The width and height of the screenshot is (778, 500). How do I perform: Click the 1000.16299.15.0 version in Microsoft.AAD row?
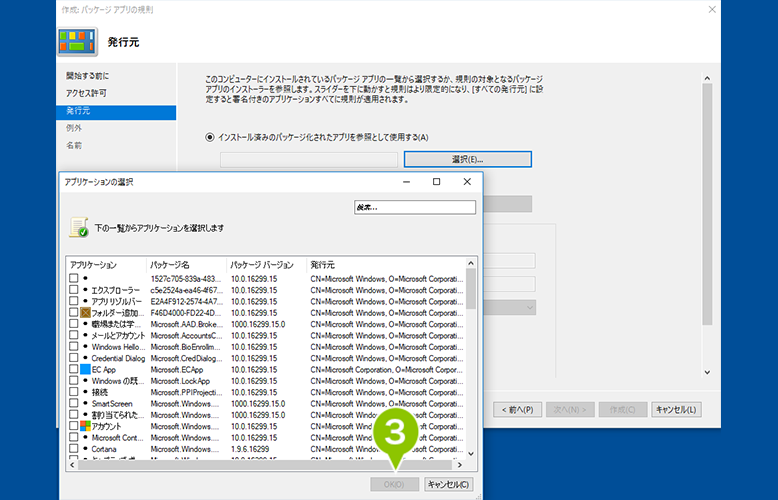pos(258,324)
